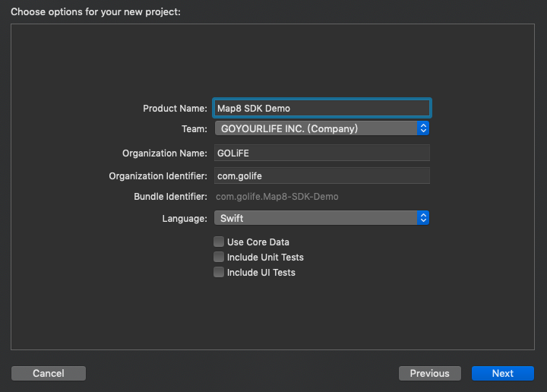Click the Organization Identifier field
This screenshot has width=547, height=392.
321,175
